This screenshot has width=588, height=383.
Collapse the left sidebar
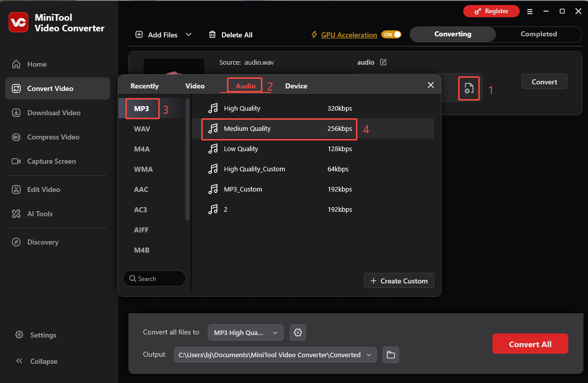pos(36,361)
